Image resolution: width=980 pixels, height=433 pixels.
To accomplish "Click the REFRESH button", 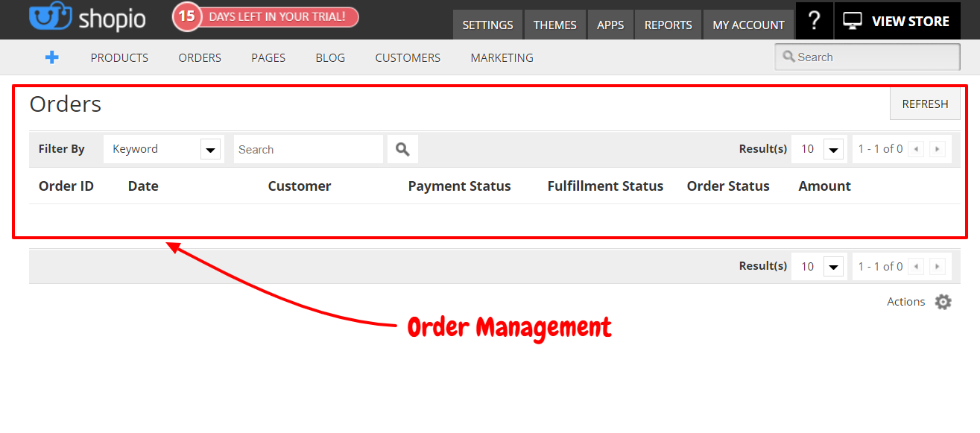I will tap(924, 104).
